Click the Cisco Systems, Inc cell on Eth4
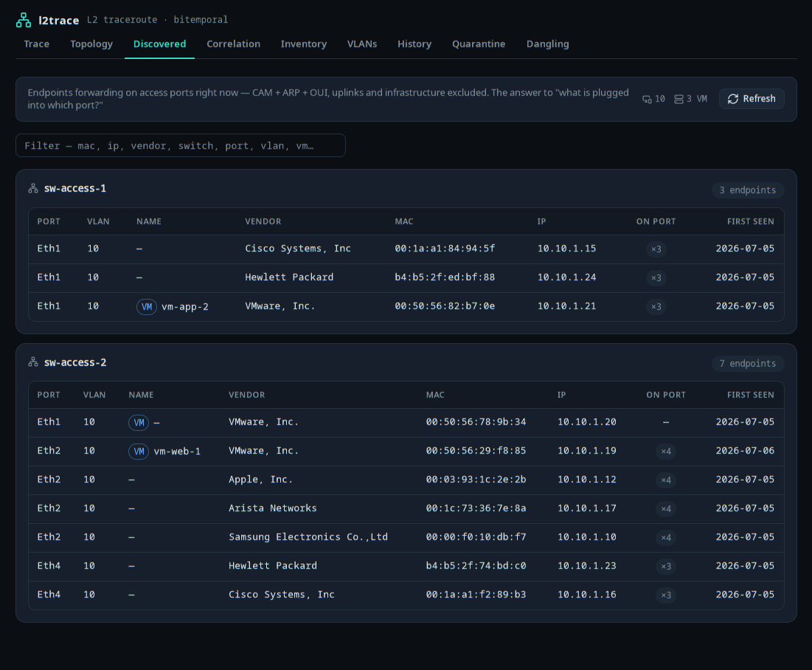This screenshot has height=670, width=812. pyautogui.click(x=282, y=594)
